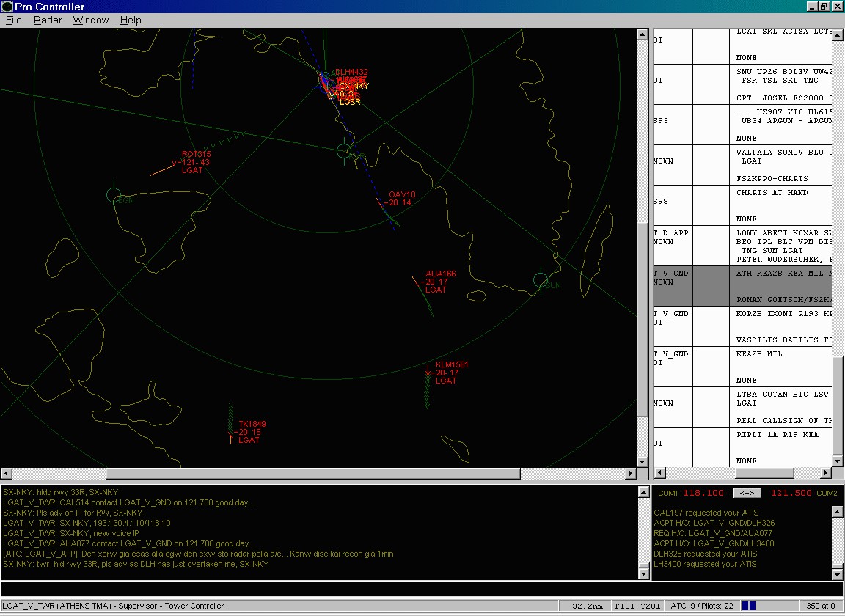Click chat line SX-NKY hldg rwy 33R

click(x=60, y=492)
